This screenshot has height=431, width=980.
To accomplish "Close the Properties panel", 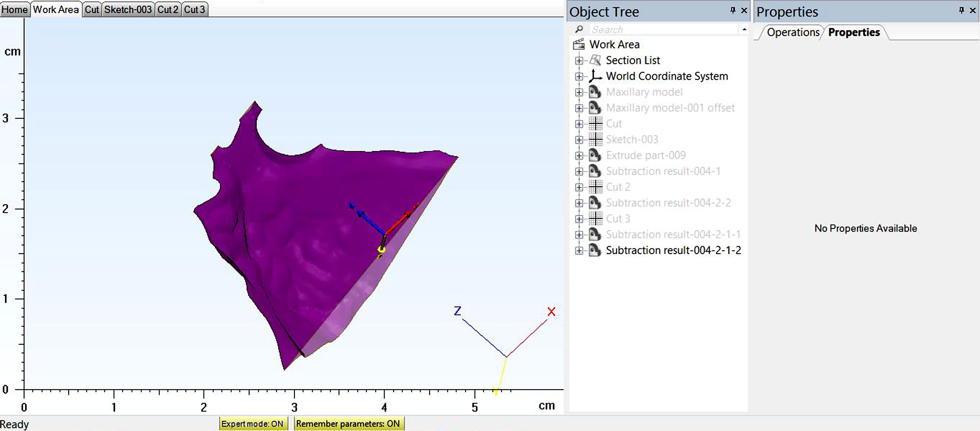I will (x=973, y=11).
